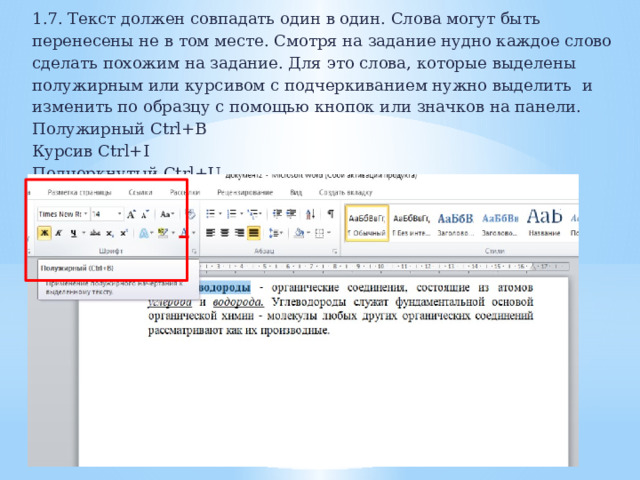Open the Создать вкладку tab
The height and width of the screenshot is (480, 640).
346,192
